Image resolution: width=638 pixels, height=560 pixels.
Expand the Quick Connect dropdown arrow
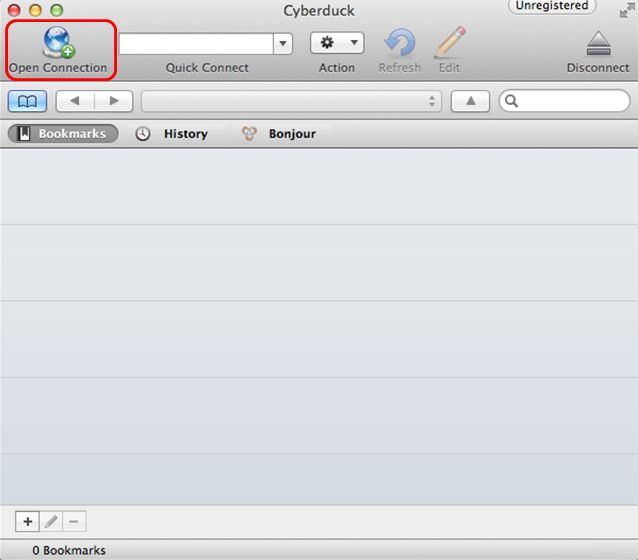pyautogui.click(x=283, y=44)
